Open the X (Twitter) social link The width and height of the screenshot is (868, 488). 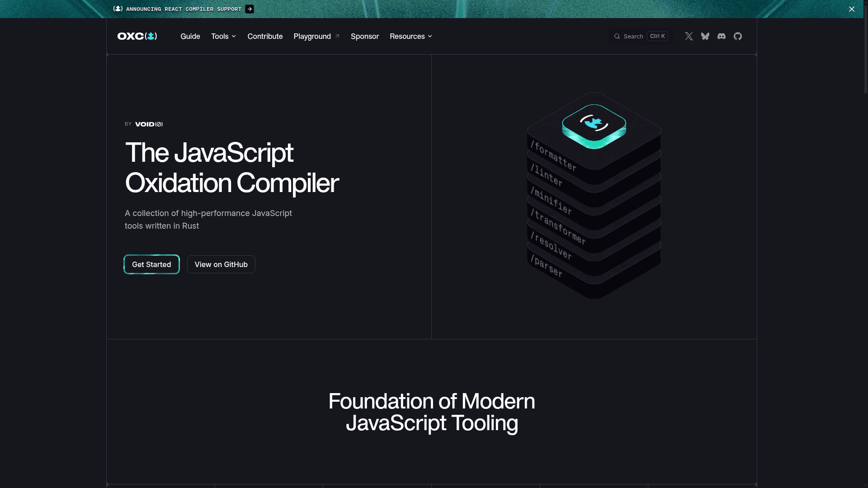(x=689, y=36)
